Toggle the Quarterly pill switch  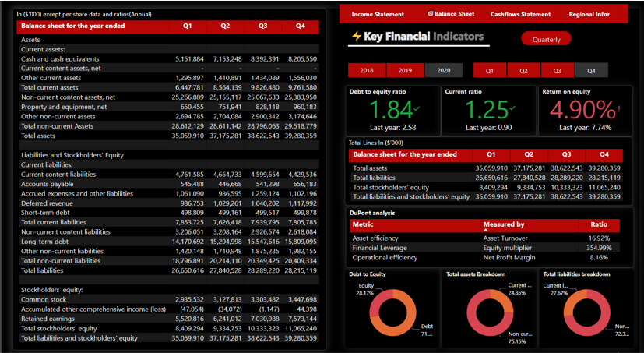[x=546, y=39]
